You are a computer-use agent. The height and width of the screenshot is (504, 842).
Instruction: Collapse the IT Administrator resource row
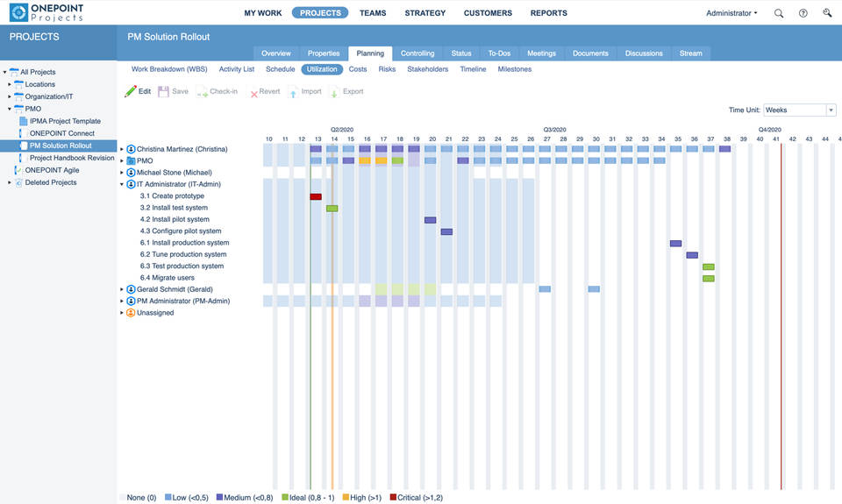[x=122, y=185]
